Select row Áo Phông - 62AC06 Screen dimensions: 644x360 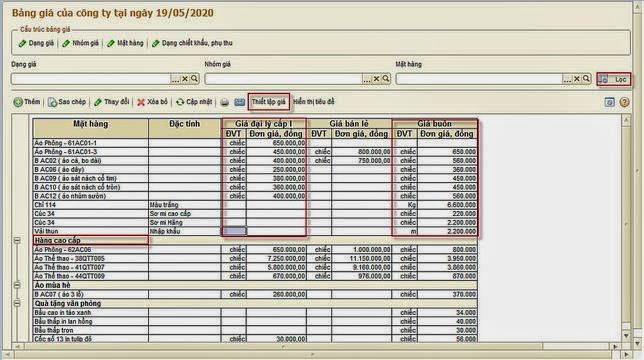[x=255, y=250]
